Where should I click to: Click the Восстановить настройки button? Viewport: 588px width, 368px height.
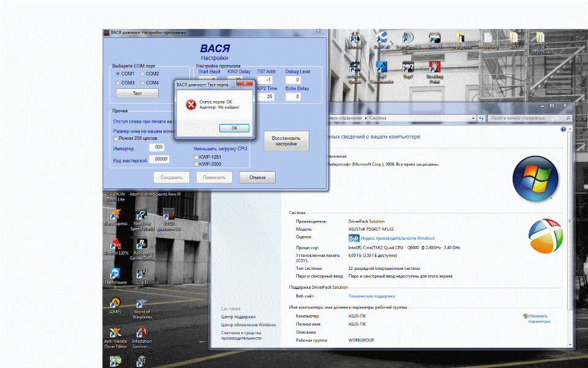tap(286, 140)
